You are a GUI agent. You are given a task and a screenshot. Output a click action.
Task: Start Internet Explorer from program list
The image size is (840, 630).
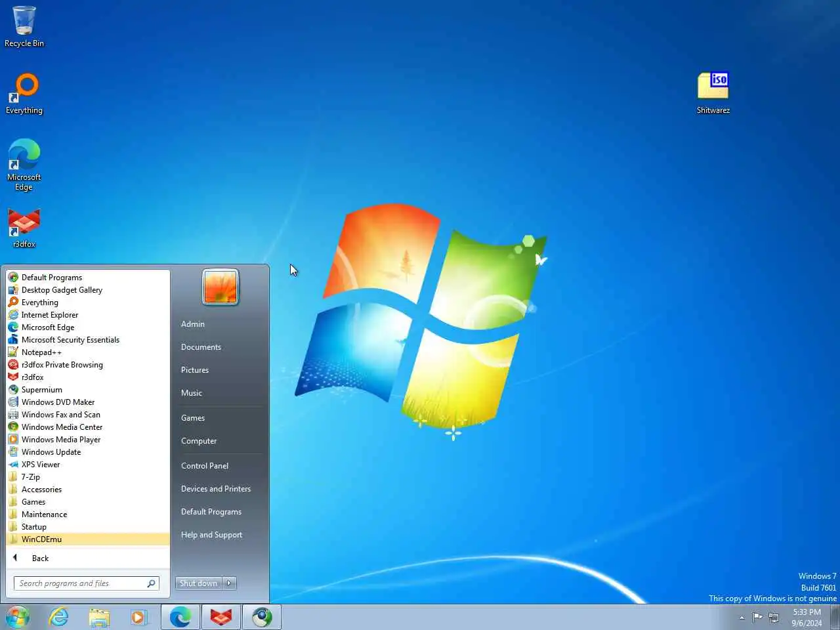point(88,315)
